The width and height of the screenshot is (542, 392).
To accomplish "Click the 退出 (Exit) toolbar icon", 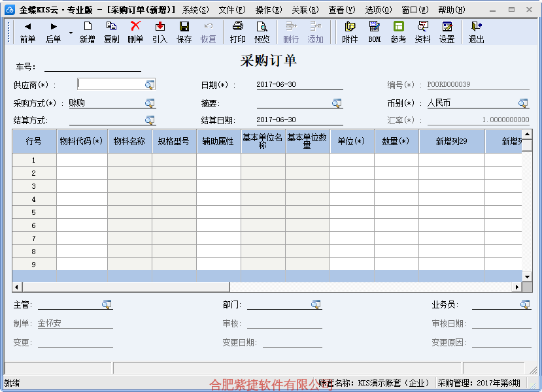I will click(x=476, y=32).
